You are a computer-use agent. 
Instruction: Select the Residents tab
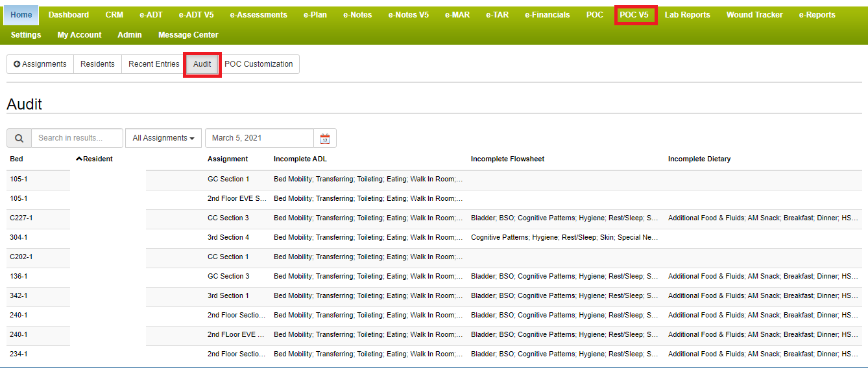(x=97, y=64)
